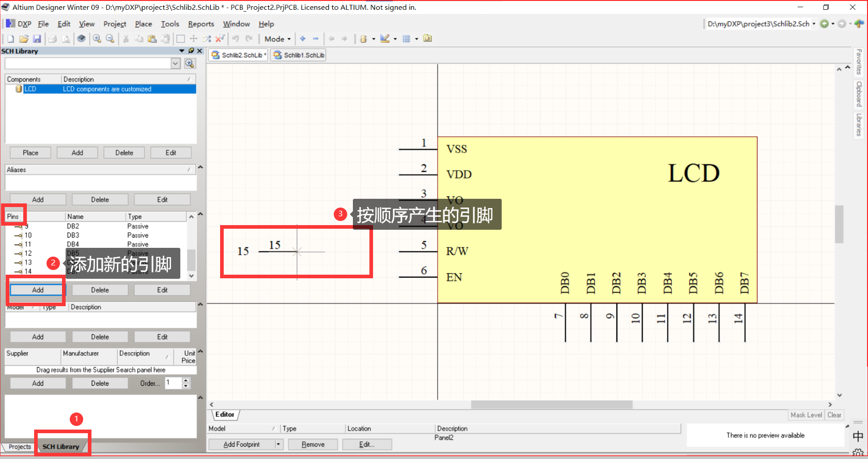Select the SCH Library panel tab
The height and width of the screenshot is (459, 868).
[x=61, y=447]
